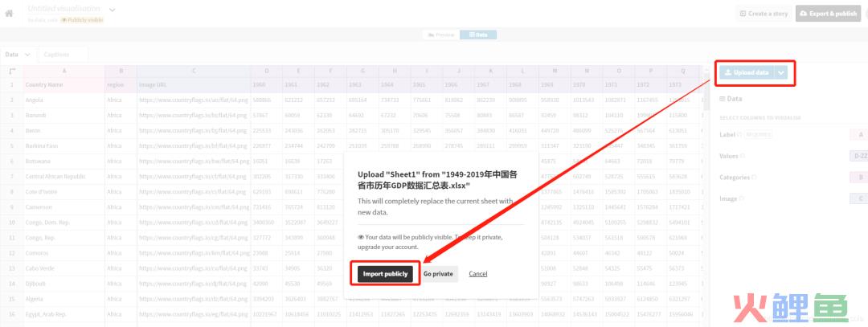Click the Label help info icon
This screenshot has height=327, width=868.
740,134
